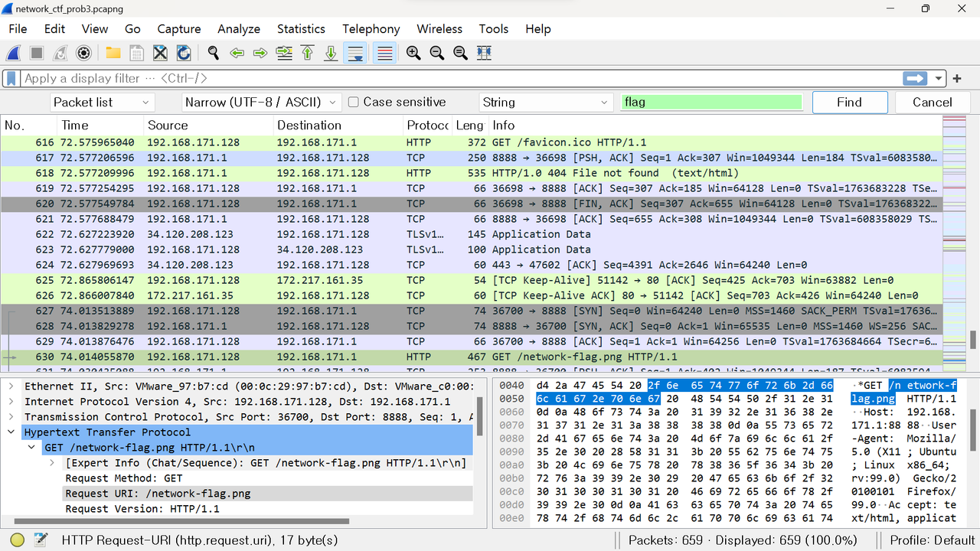Open a capture file with folder icon
Viewport: 980px width, 551px height.
coord(113,53)
